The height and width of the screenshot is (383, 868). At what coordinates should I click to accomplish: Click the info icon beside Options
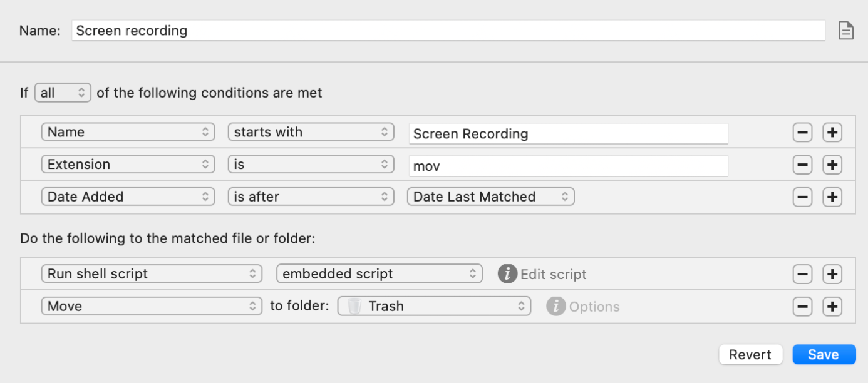(x=555, y=306)
